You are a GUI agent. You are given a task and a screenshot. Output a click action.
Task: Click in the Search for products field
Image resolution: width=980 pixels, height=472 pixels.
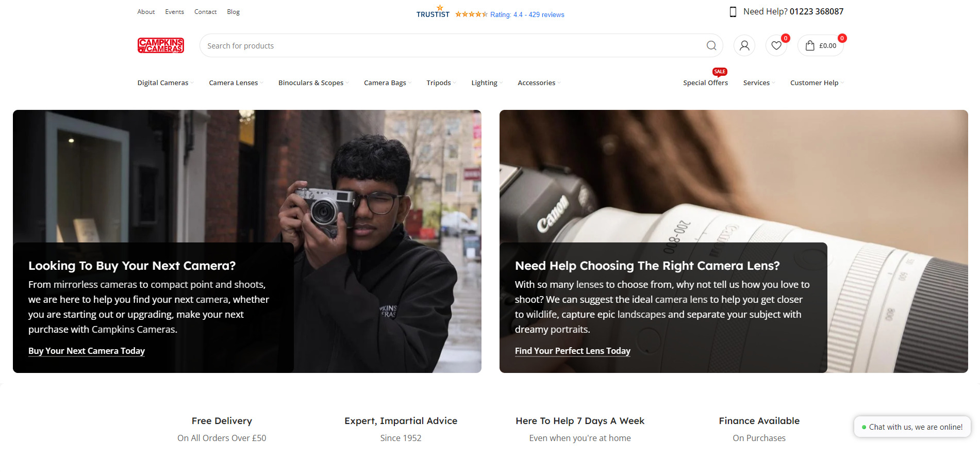point(449,45)
